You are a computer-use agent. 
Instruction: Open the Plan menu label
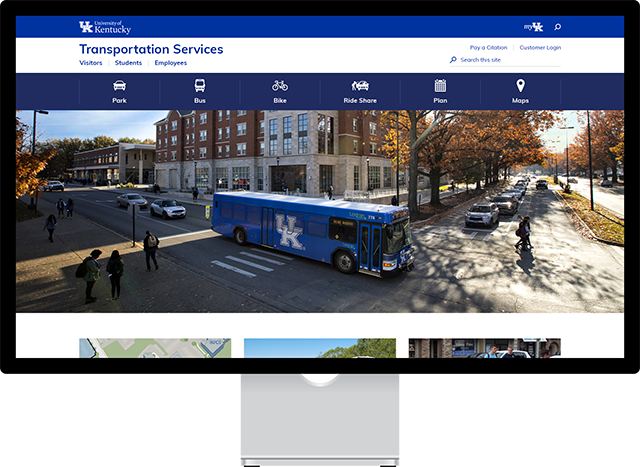click(x=440, y=100)
